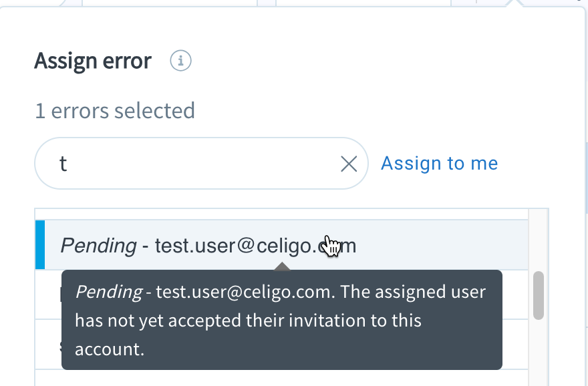Click the empty row at the list bottom

[x=281, y=378]
